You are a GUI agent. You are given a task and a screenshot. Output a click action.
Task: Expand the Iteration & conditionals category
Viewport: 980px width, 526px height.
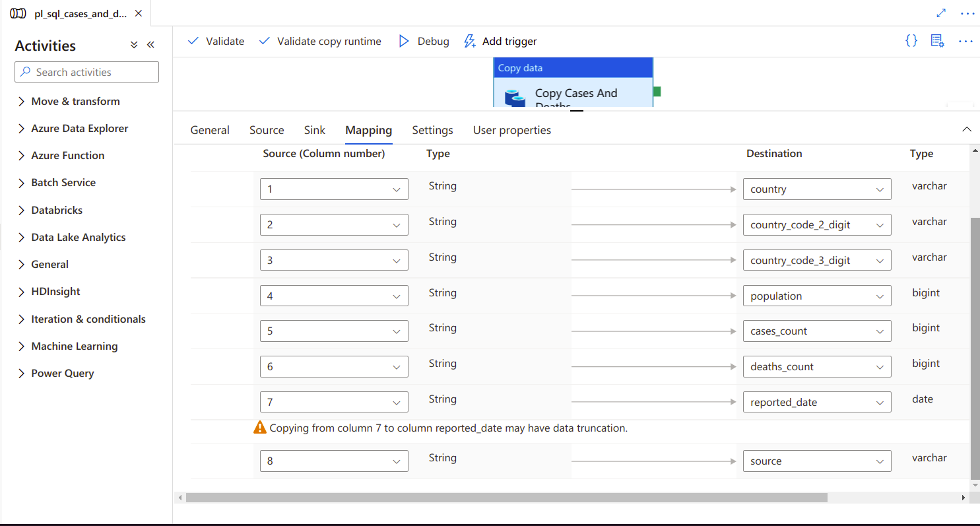[x=82, y=319]
